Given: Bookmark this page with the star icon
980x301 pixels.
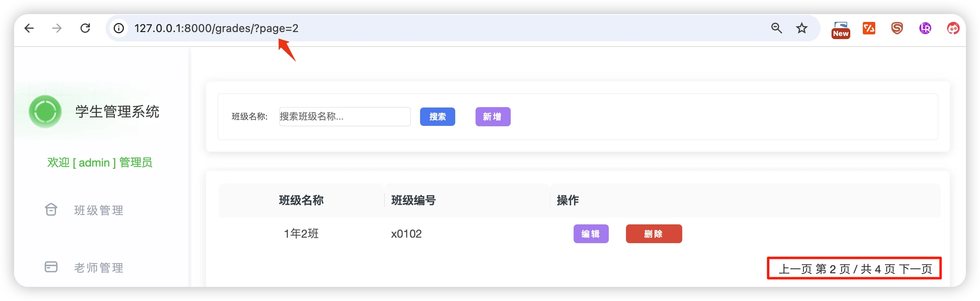Looking at the screenshot, I should [x=802, y=28].
